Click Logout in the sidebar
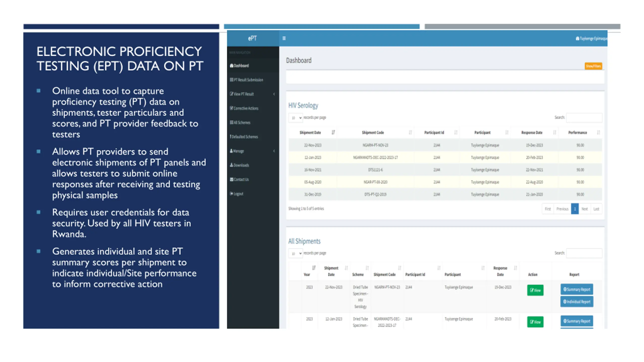This screenshot has height=362, width=644. [x=253, y=194]
